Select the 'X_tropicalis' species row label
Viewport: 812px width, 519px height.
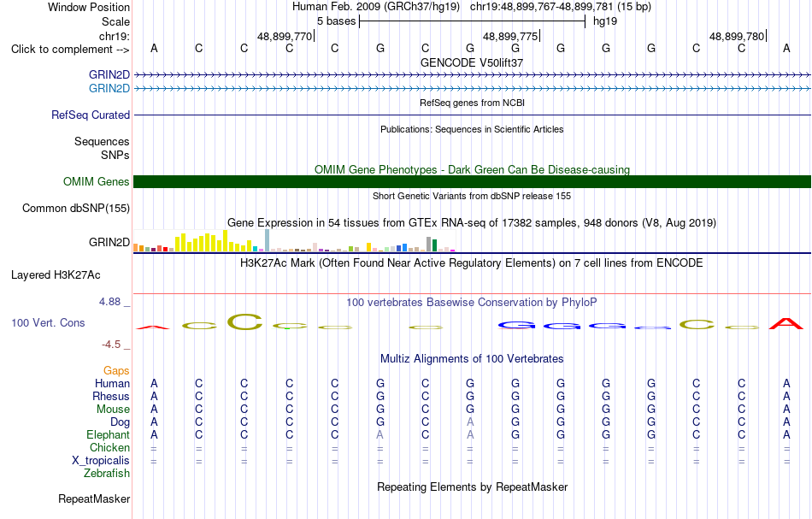tap(101, 461)
